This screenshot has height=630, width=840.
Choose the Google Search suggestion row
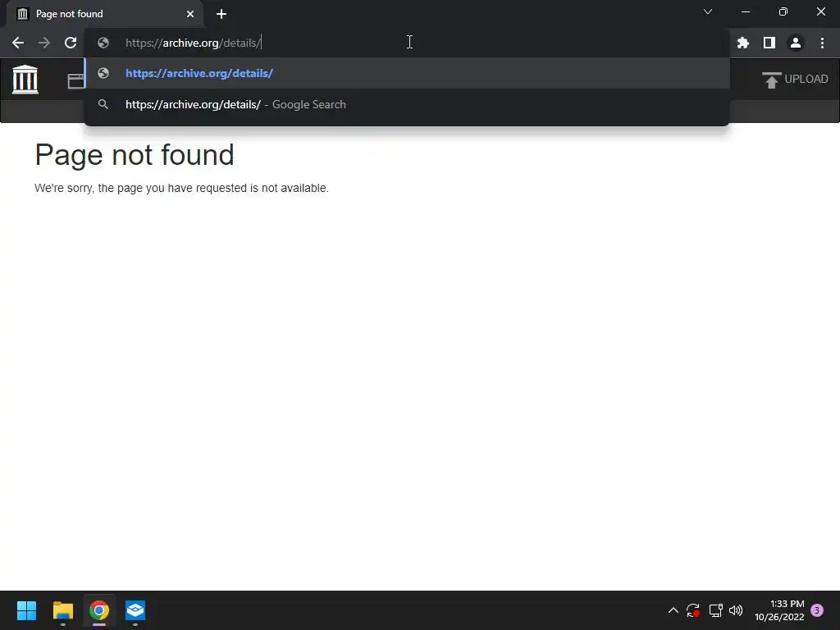coord(407,104)
